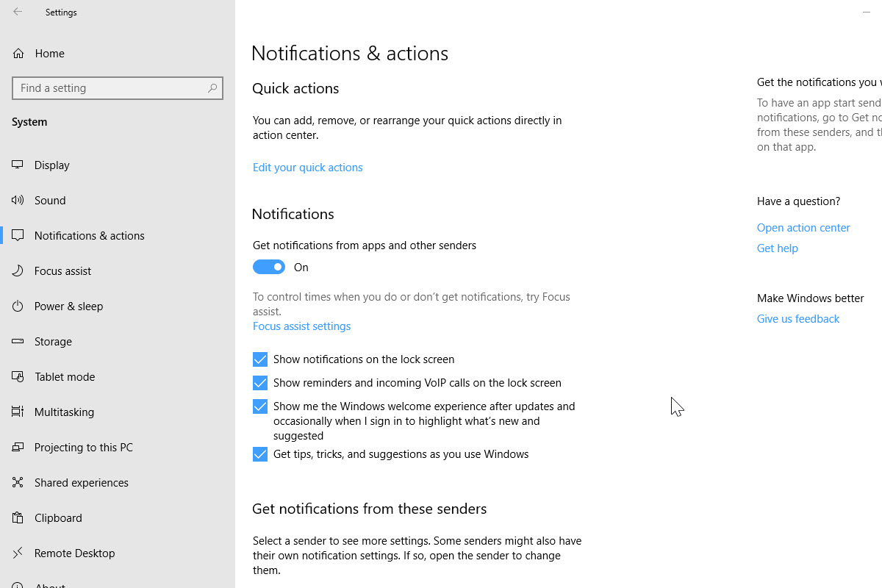Open Display settings label
This screenshot has height=588, width=882.
coord(52,165)
